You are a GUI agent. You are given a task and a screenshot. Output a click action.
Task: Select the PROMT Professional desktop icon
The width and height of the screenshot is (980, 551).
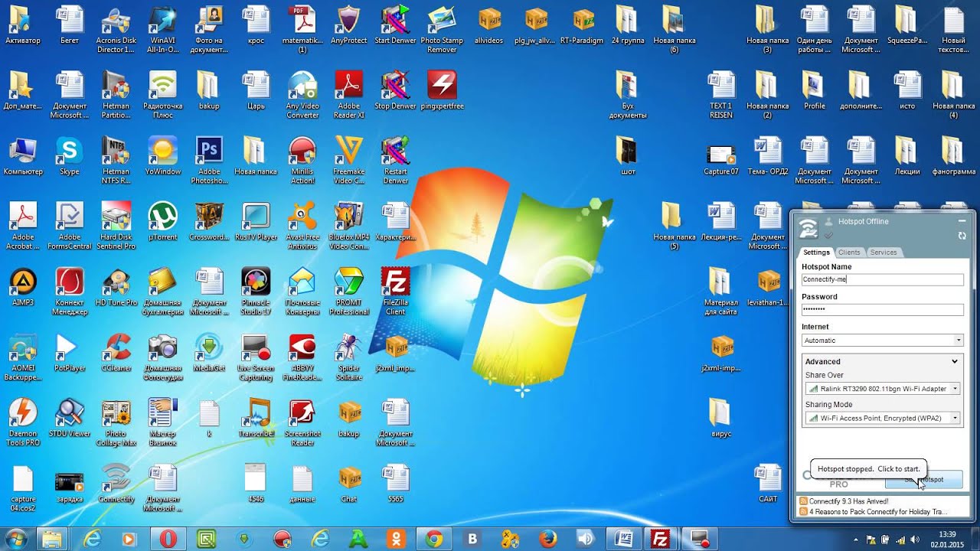[x=349, y=292]
